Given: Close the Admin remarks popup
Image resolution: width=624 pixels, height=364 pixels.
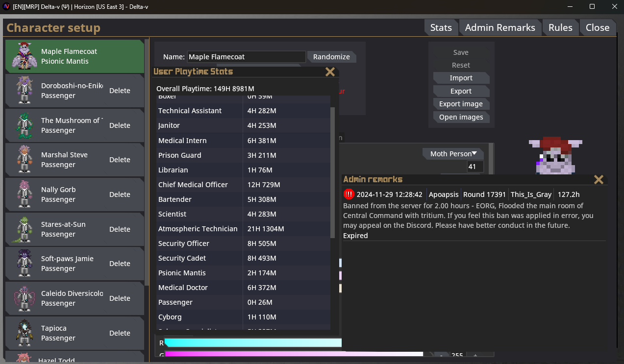Looking at the screenshot, I should [599, 179].
